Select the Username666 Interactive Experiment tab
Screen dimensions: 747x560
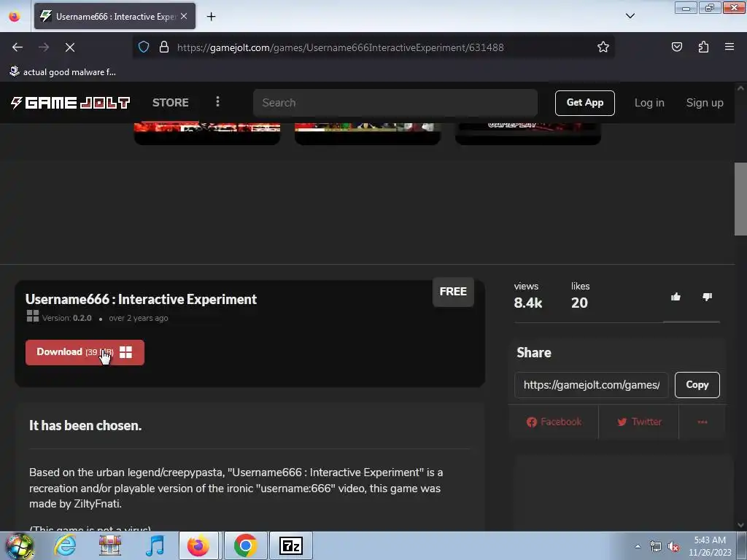[115, 16]
